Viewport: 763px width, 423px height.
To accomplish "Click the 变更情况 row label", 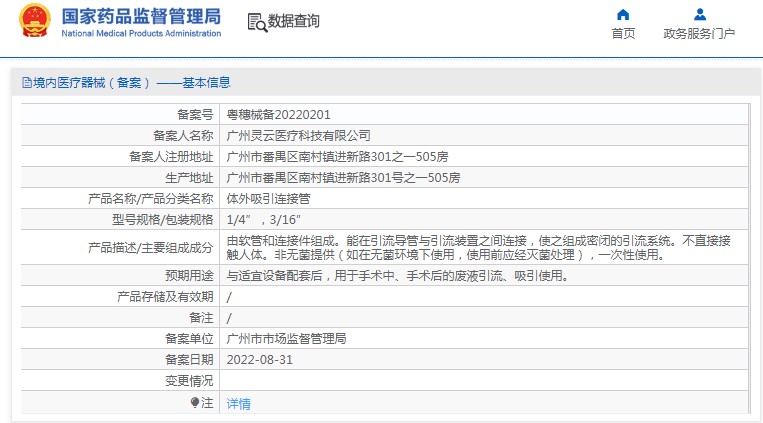I will click(x=189, y=381).
